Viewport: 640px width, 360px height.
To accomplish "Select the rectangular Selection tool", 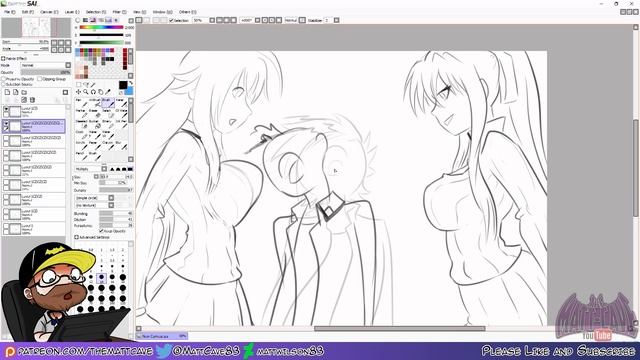I will pyautogui.click(x=78, y=84).
